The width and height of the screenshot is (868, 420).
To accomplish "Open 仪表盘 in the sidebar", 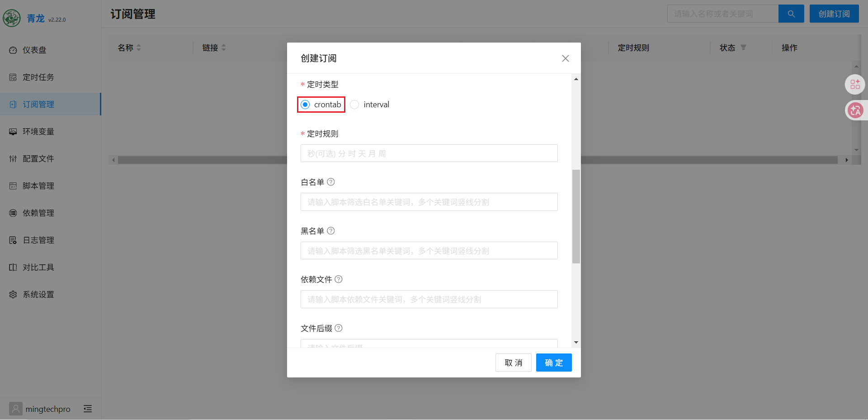I will click(51, 50).
